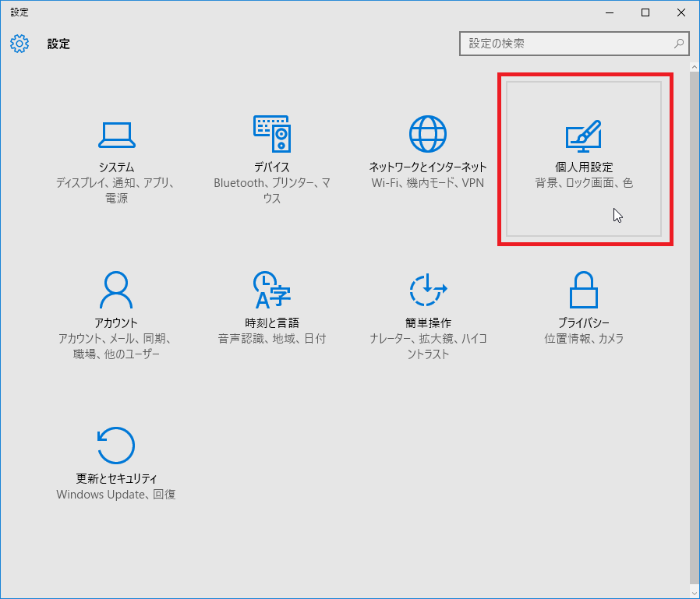Open the 時刻と言語 clock icon
This screenshot has height=599, width=700.
tap(272, 290)
